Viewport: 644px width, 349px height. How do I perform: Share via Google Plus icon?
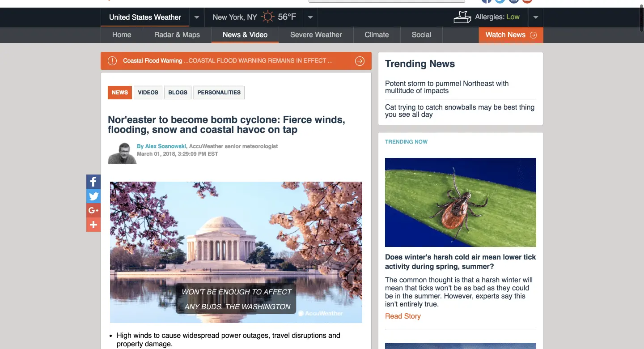(93, 210)
